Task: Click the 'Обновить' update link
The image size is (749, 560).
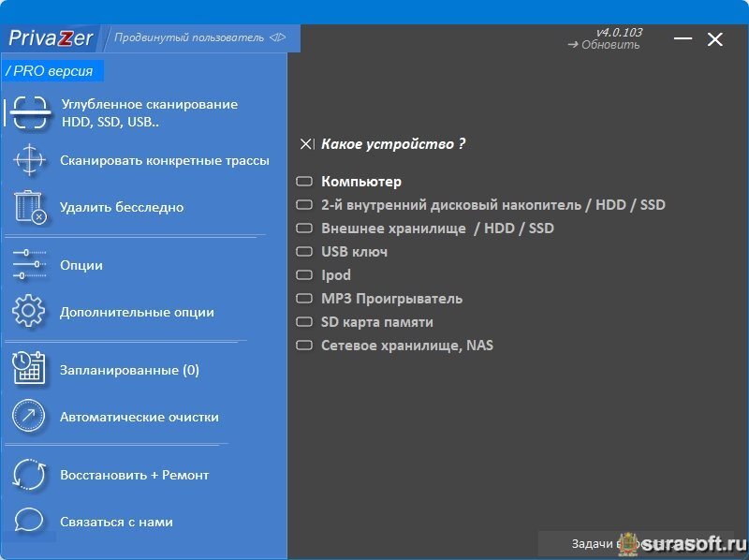Action: [604, 45]
